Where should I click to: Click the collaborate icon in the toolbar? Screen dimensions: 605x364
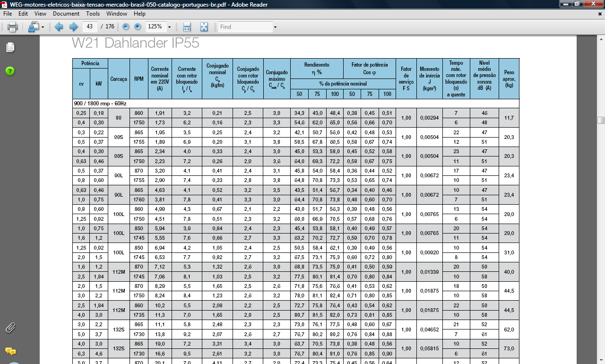(33, 27)
